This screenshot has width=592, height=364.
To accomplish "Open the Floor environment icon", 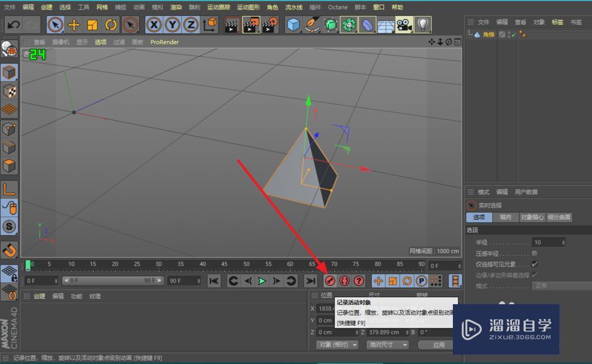I will coord(385,25).
